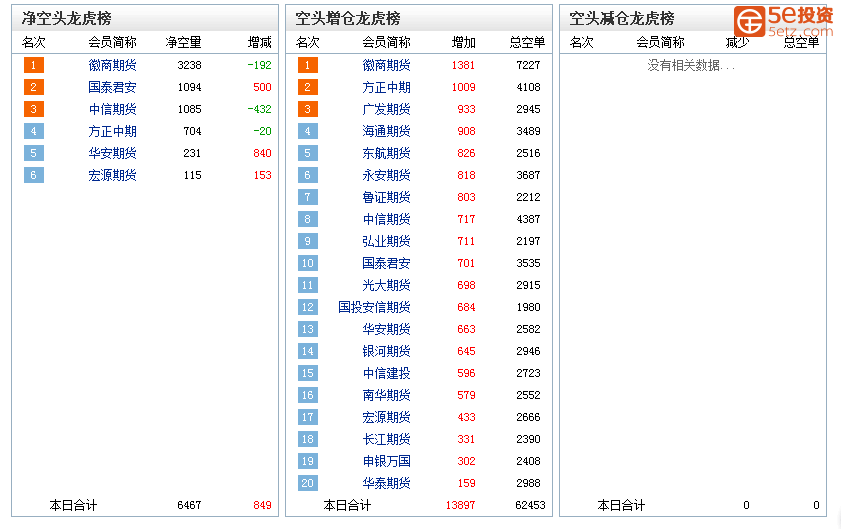This screenshot has height=529, width=841.
Task: Click the daily total 13897
Action: (460, 505)
